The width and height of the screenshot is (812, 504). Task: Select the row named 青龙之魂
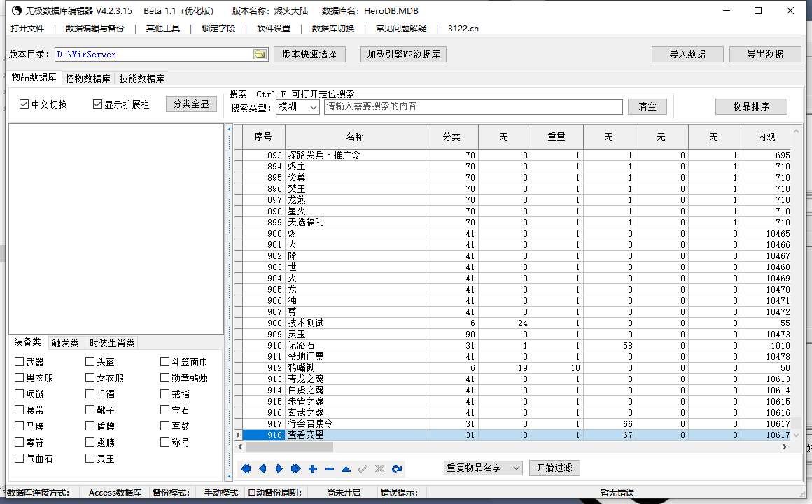click(356, 379)
